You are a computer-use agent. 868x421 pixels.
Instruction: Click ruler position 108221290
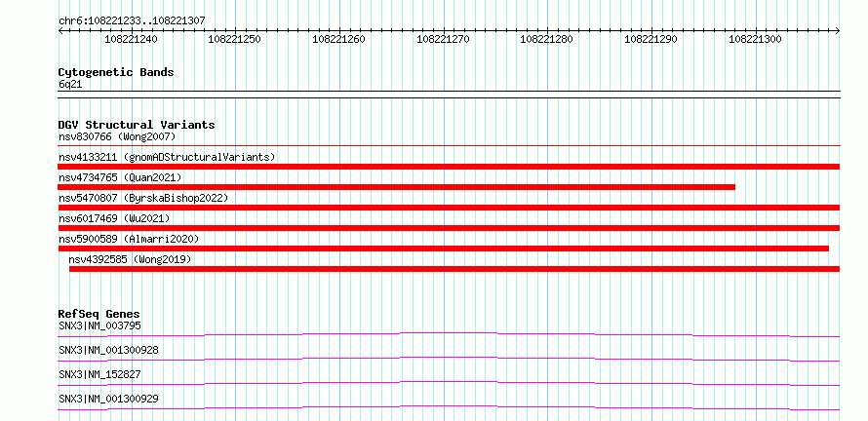click(651, 39)
